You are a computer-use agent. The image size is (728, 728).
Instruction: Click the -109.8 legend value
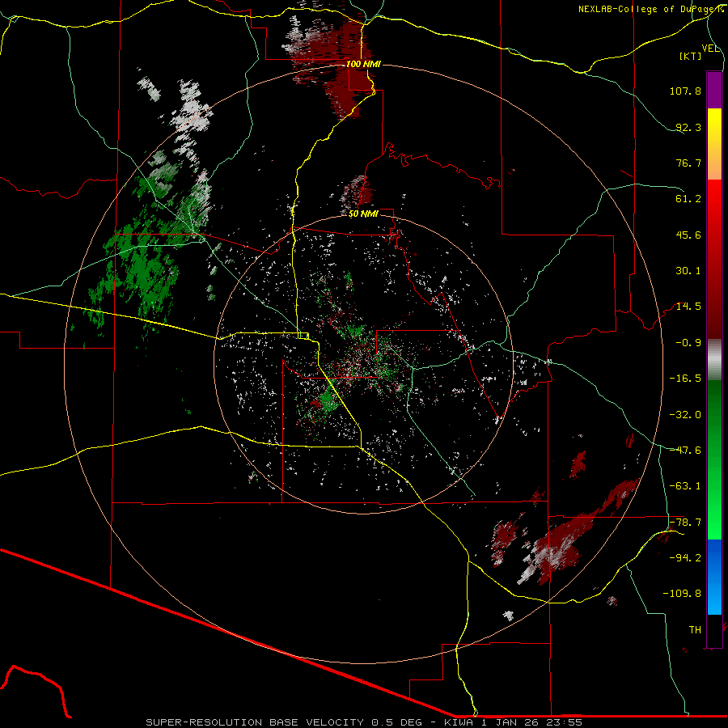pyautogui.click(x=683, y=594)
